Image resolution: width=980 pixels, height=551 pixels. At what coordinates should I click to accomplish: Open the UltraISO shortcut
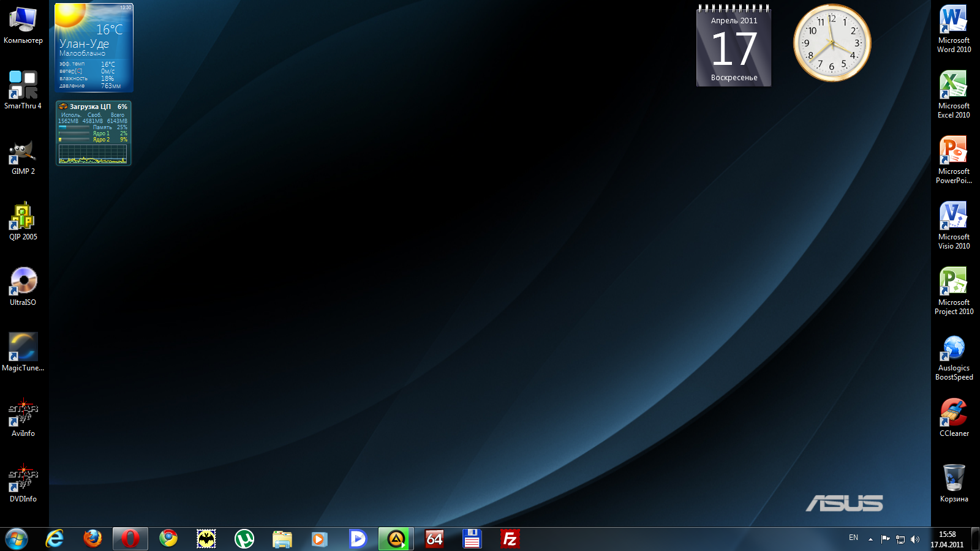[x=23, y=287]
